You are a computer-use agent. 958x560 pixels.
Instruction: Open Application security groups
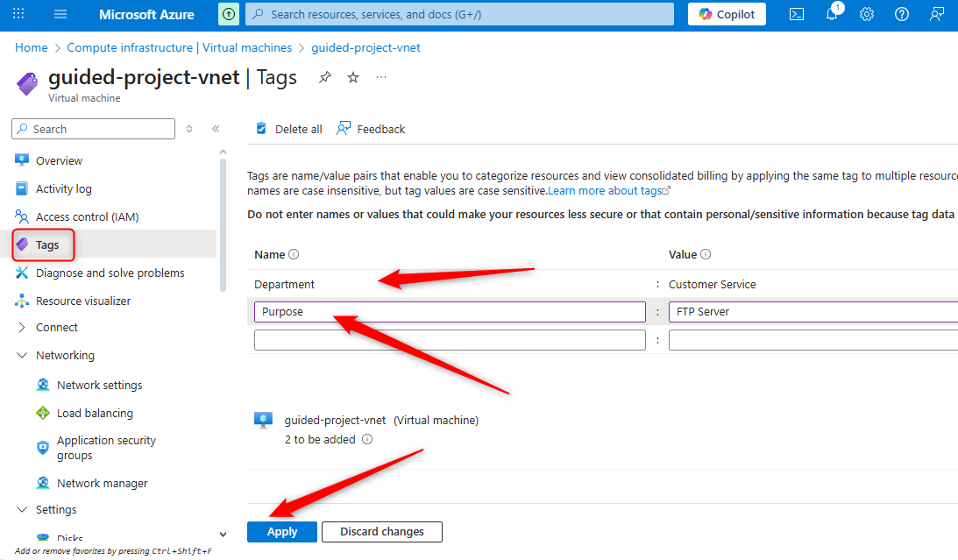[x=106, y=448]
